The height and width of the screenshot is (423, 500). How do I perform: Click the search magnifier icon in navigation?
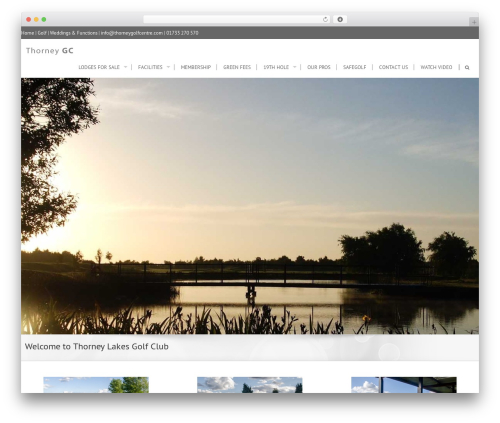coord(467,67)
